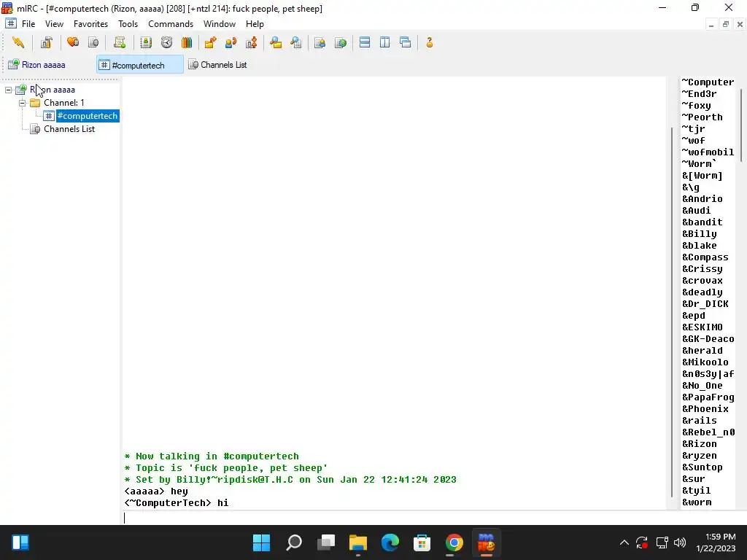Collapse the Channel: 1 folder node

tap(23, 103)
